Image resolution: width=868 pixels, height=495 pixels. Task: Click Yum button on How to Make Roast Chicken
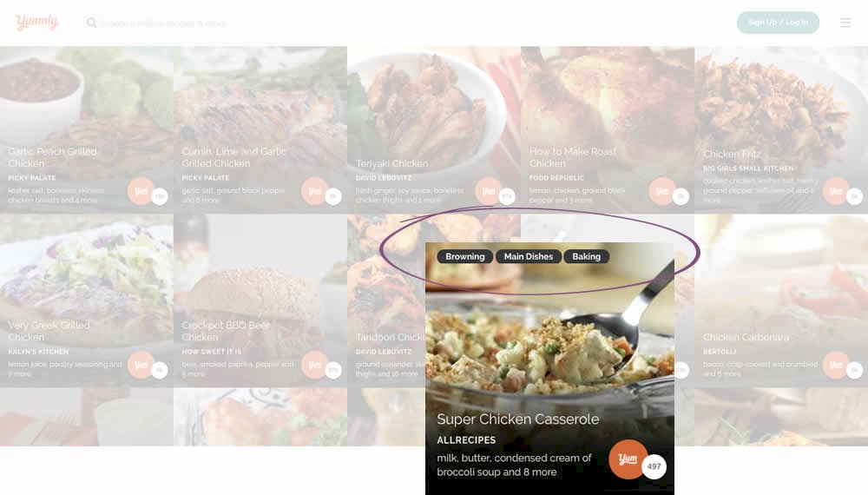point(662,191)
